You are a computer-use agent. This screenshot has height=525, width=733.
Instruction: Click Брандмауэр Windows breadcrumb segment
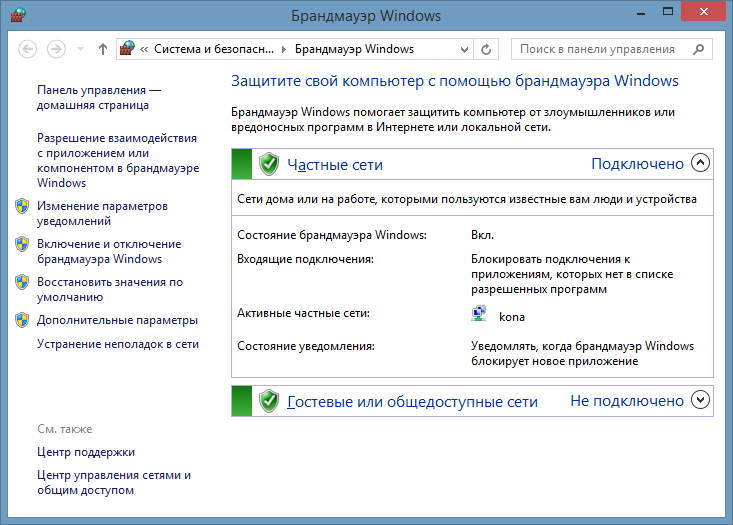tap(354, 49)
